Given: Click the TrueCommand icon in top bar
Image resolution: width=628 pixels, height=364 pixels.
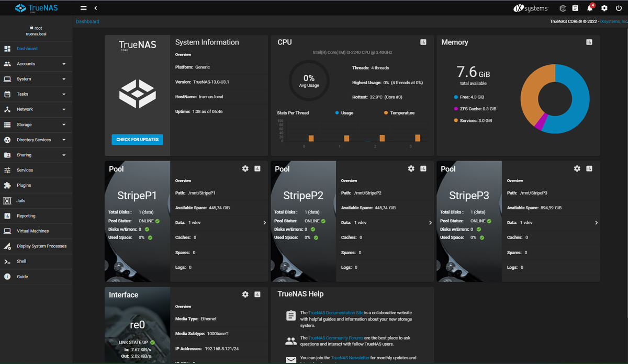Looking at the screenshot, I should coord(563,8).
